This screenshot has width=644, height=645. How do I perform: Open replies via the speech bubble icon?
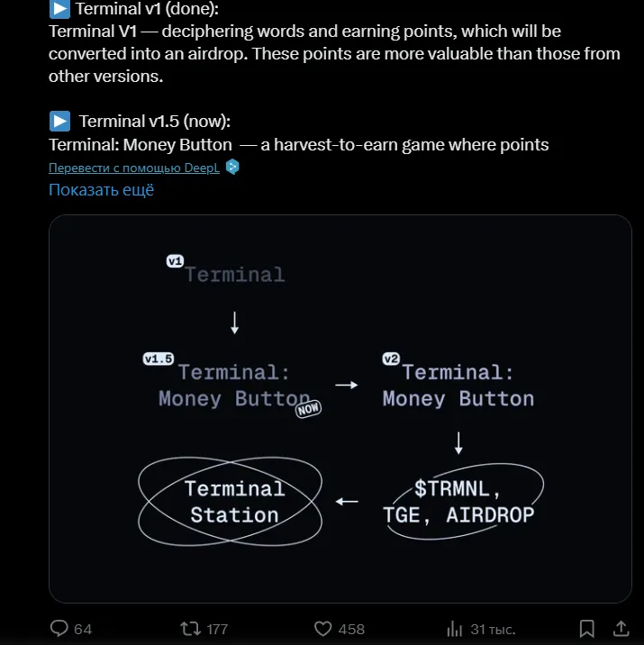[59, 629]
